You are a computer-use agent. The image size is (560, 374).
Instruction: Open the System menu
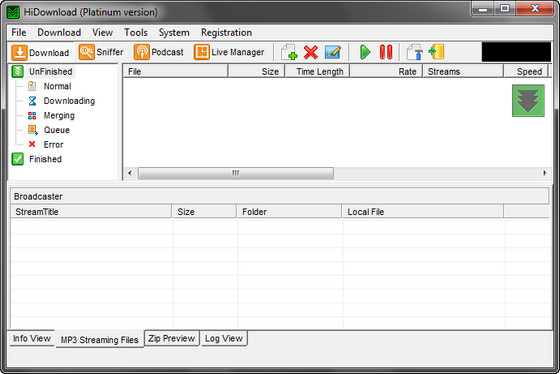tap(174, 33)
